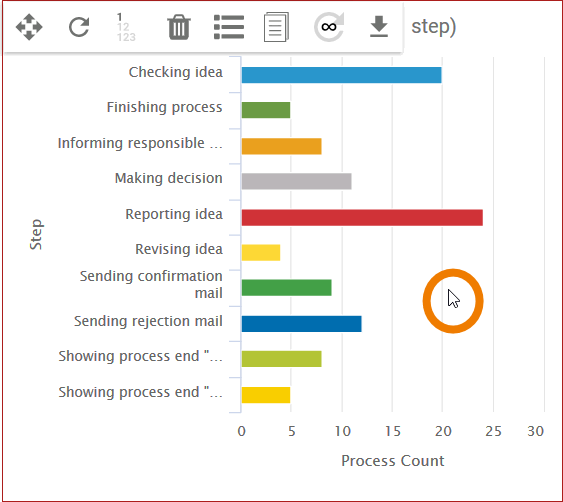Open the bulleted list view icon
This screenshot has height=502, width=563.
tap(229, 27)
